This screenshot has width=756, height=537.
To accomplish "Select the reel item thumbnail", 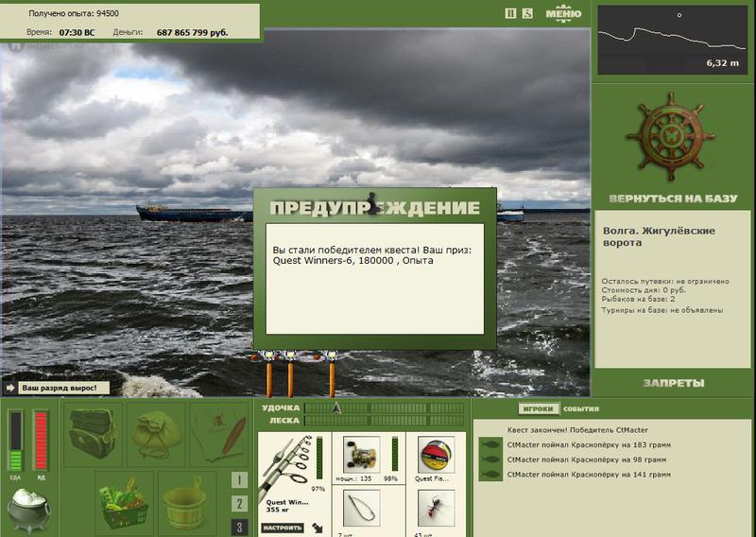I will [361, 455].
